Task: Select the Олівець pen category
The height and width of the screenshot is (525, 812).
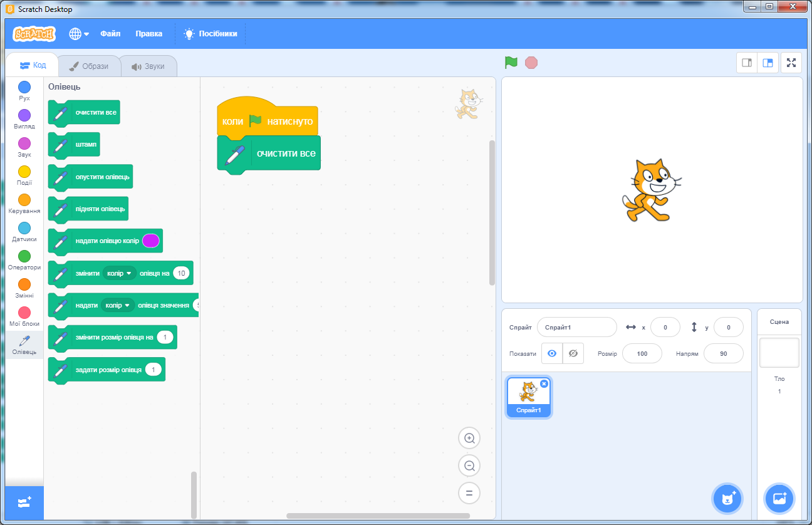Action: point(24,345)
